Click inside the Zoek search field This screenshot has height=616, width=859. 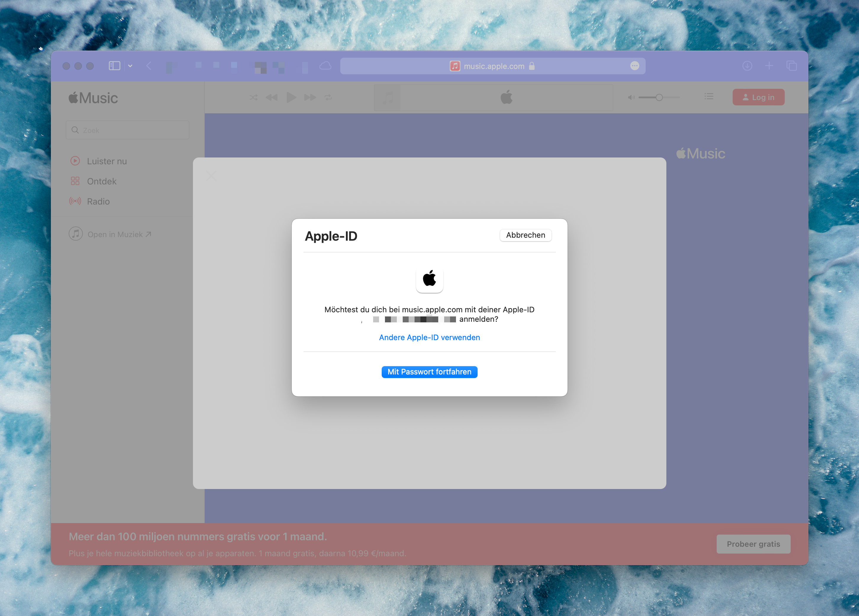point(127,130)
